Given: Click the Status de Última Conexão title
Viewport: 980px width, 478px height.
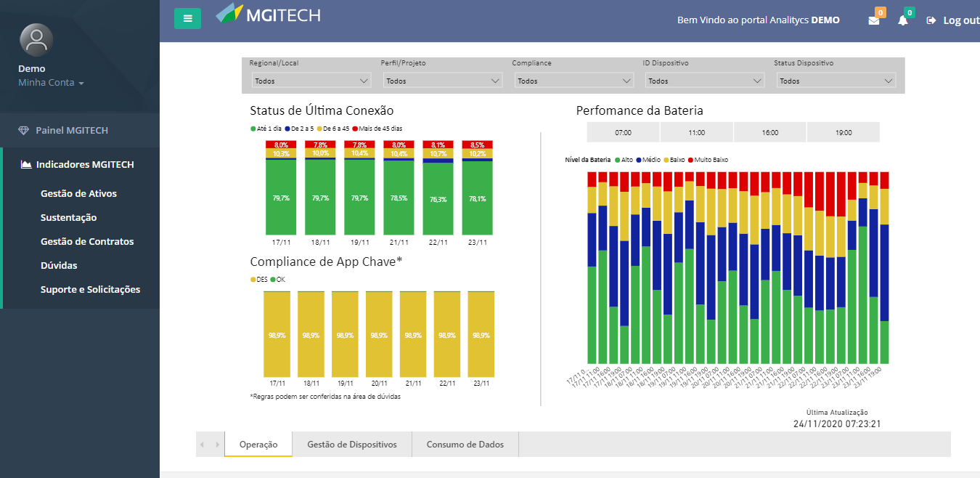Looking at the screenshot, I should (322, 111).
